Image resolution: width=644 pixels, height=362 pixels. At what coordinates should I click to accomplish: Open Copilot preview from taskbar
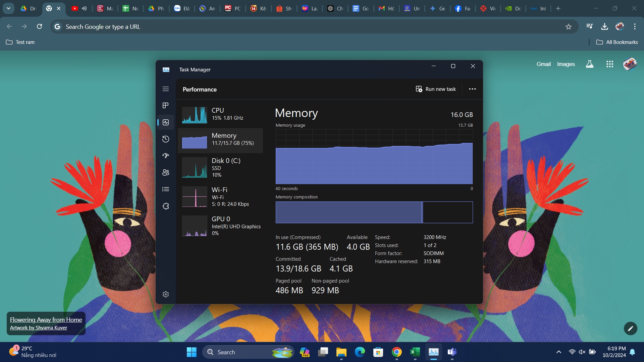coord(305,352)
